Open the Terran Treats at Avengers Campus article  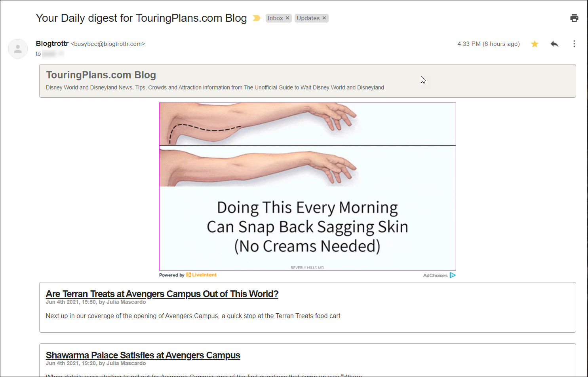(162, 294)
